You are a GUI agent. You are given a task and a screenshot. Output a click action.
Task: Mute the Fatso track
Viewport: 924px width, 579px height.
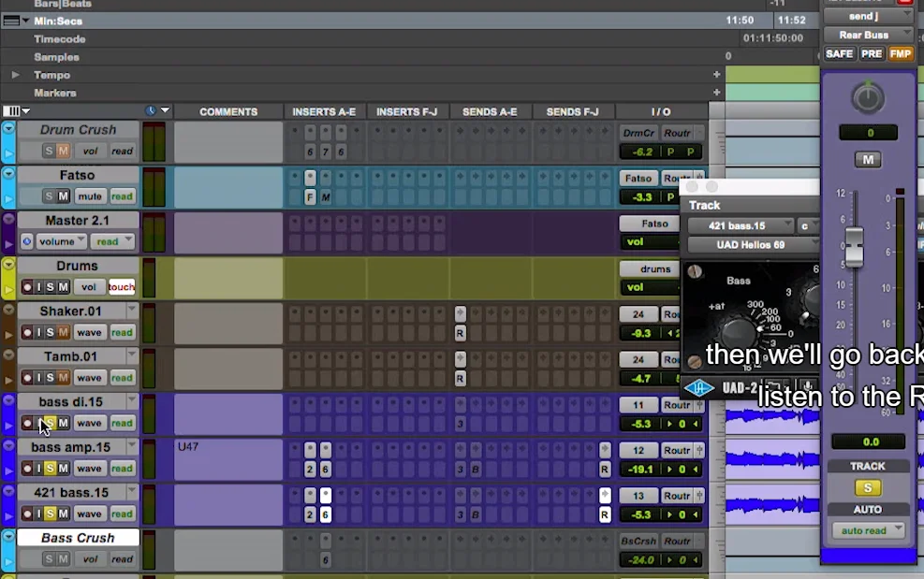[63, 196]
